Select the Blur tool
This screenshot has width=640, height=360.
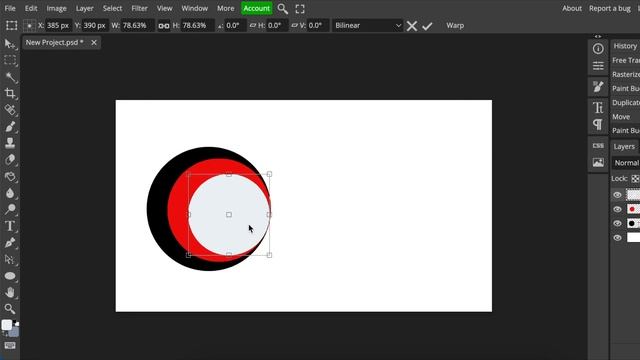coord(10,193)
